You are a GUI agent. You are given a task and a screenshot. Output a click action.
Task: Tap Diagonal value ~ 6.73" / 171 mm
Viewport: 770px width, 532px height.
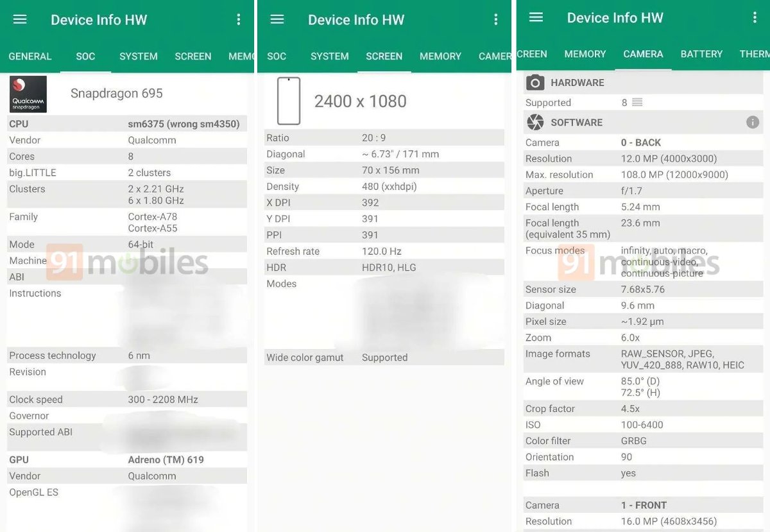(400, 154)
